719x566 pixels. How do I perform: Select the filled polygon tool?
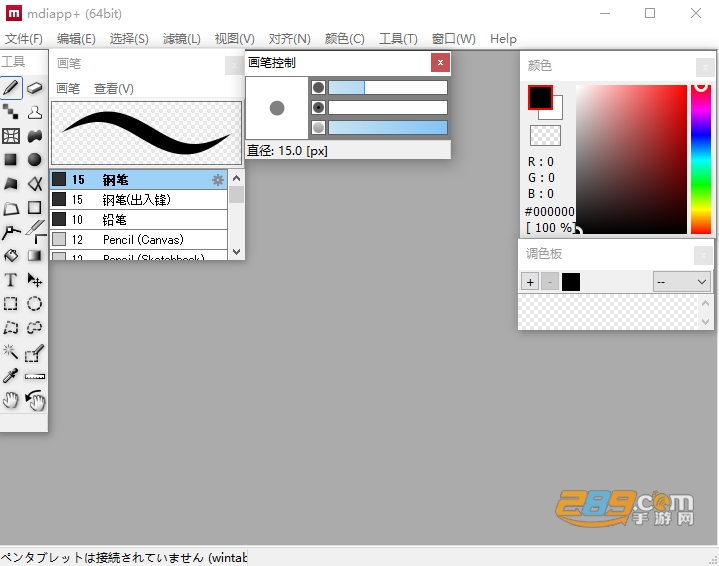click(11, 183)
